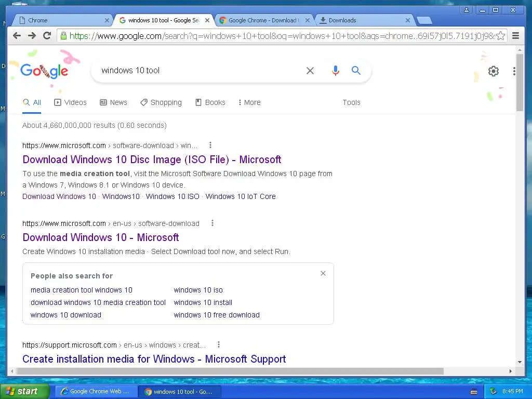Click the Windows 10 ISO sitelink
The image size is (532, 399).
click(x=172, y=196)
